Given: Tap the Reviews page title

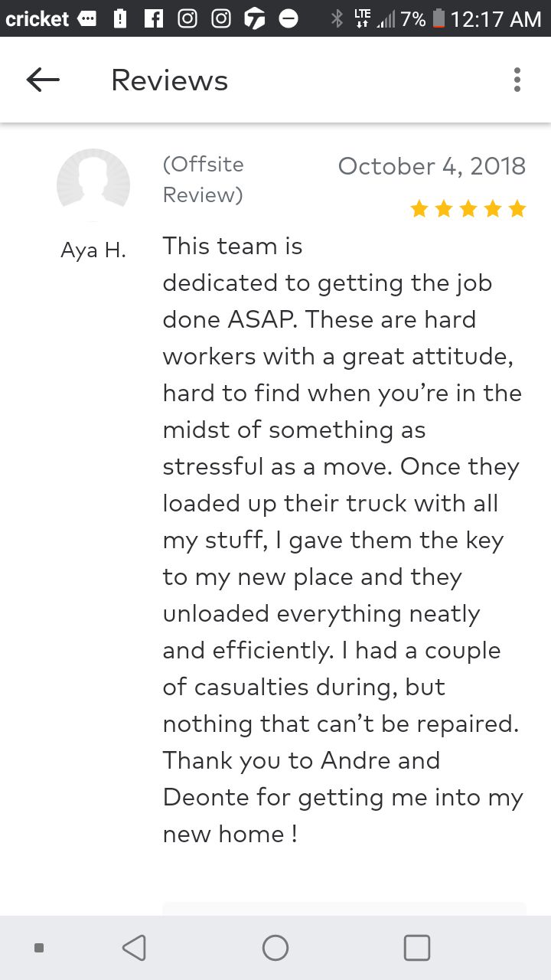Looking at the screenshot, I should tap(169, 80).
